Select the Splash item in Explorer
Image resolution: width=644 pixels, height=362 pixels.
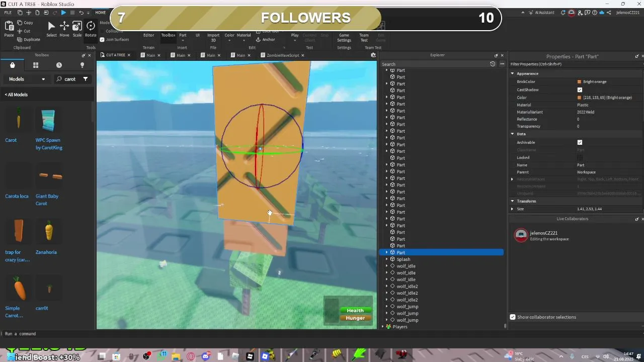[404, 259]
